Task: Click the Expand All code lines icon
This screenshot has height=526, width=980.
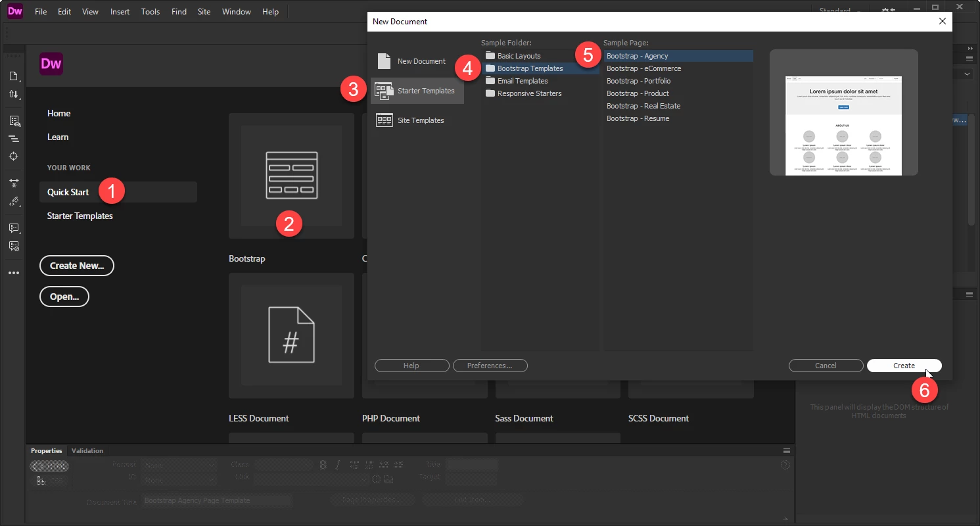Action: (x=14, y=139)
